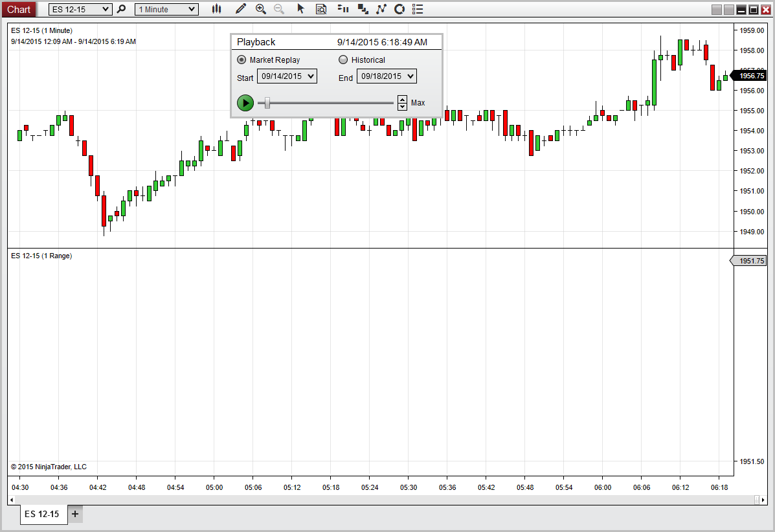Open the End date 09/18/2015 dropdown
The width and height of the screenshot is (775, 532).
click(387, 76)
